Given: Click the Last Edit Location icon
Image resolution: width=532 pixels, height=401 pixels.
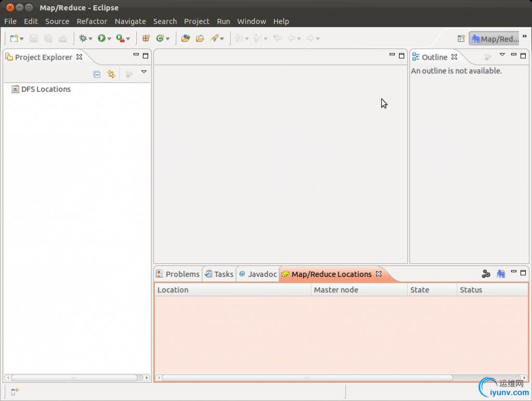Looking at the screenshot, I should (277, 38).
